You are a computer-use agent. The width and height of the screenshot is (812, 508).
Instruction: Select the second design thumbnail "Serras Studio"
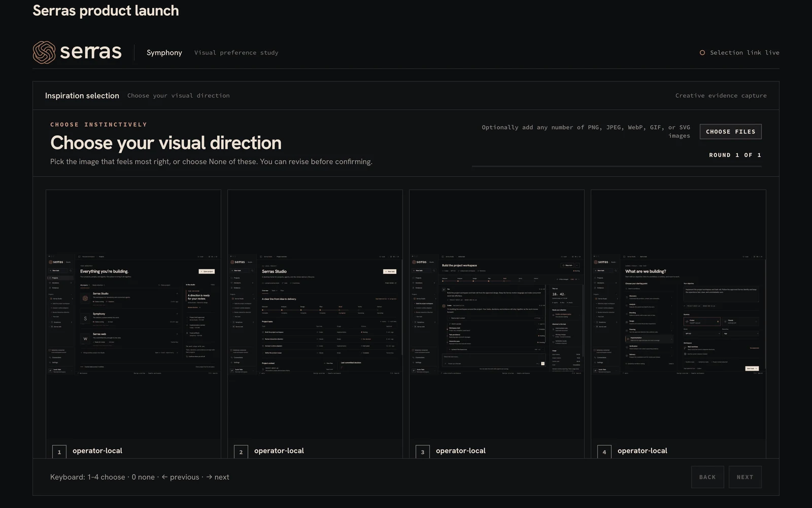coord(315,314)
